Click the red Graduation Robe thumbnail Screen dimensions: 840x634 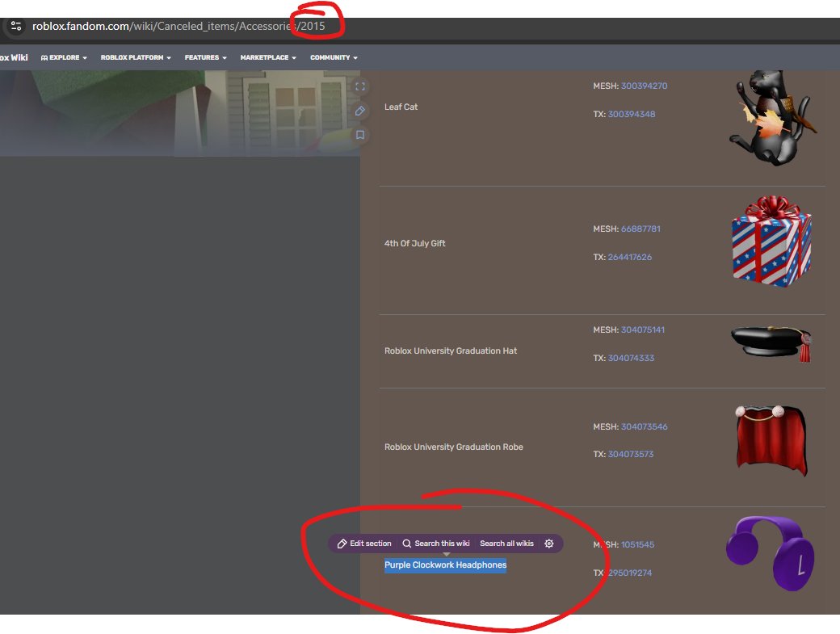click(x=771, y=441)
